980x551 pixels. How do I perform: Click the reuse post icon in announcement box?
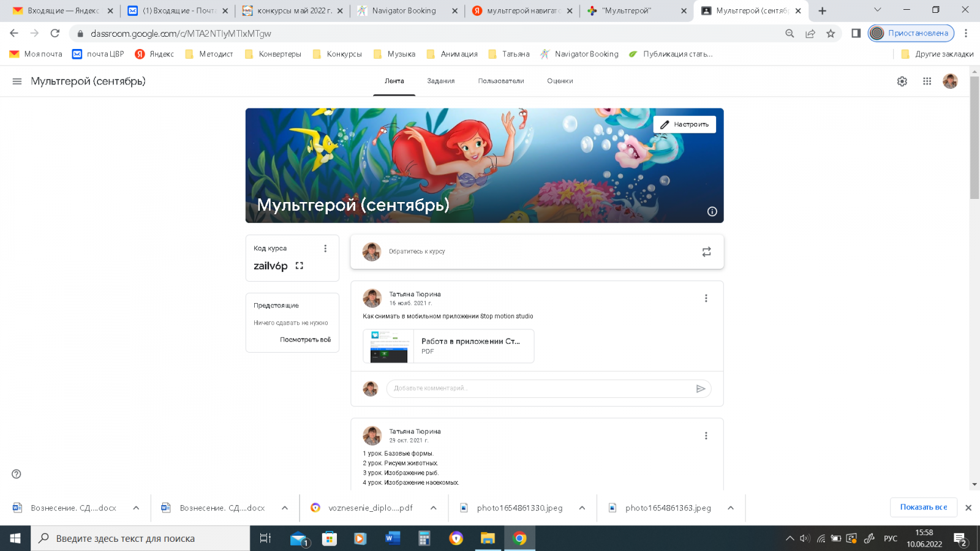point(706,252)
